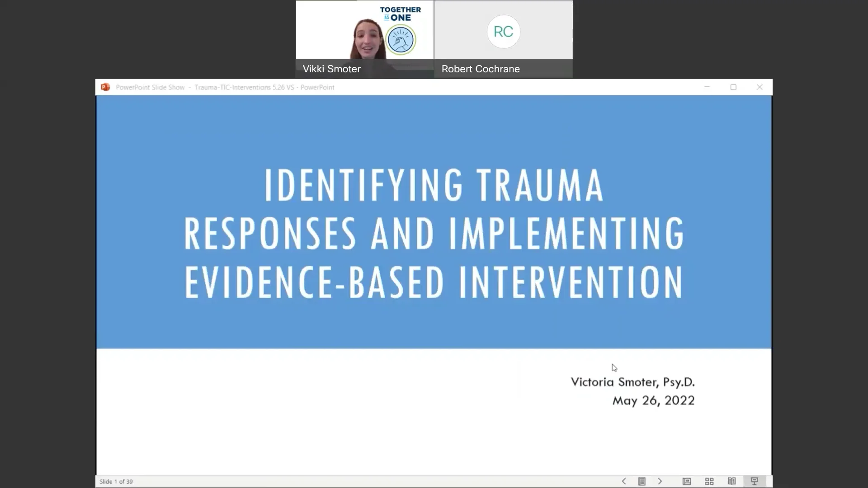
Task: Open the slide navigation menu icon between arrows
Action: 642,481
